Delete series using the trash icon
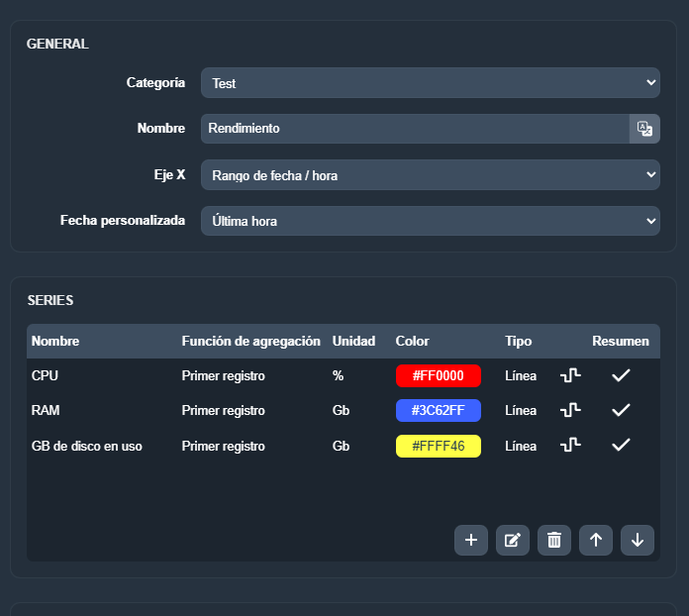 click(554, 540)
